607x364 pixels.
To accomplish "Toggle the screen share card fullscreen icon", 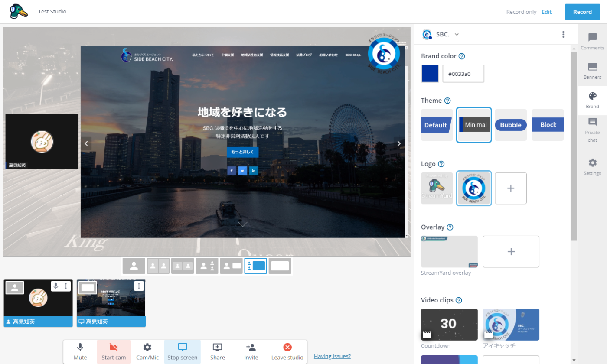I will coord(88,288).
